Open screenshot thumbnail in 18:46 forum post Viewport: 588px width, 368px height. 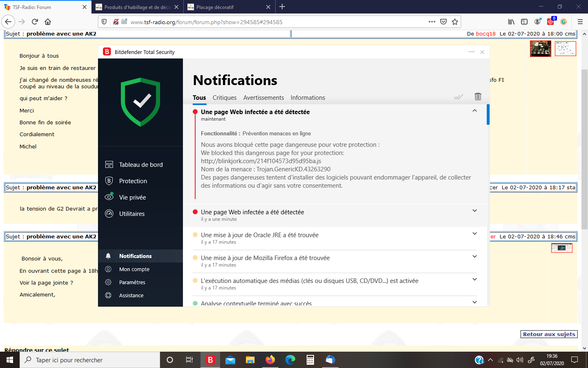pos(562,248)
